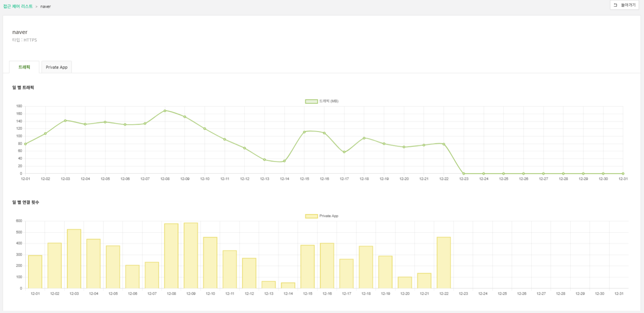Select the 12-23 zero point on traffic line

pyautogui.click(x=464, y=174)
